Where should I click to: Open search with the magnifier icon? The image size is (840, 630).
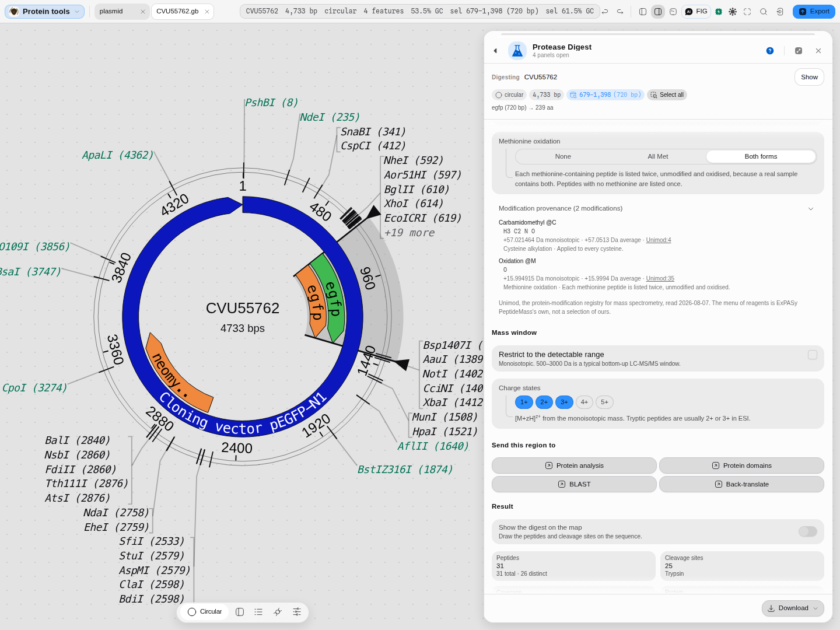[764, 12]
